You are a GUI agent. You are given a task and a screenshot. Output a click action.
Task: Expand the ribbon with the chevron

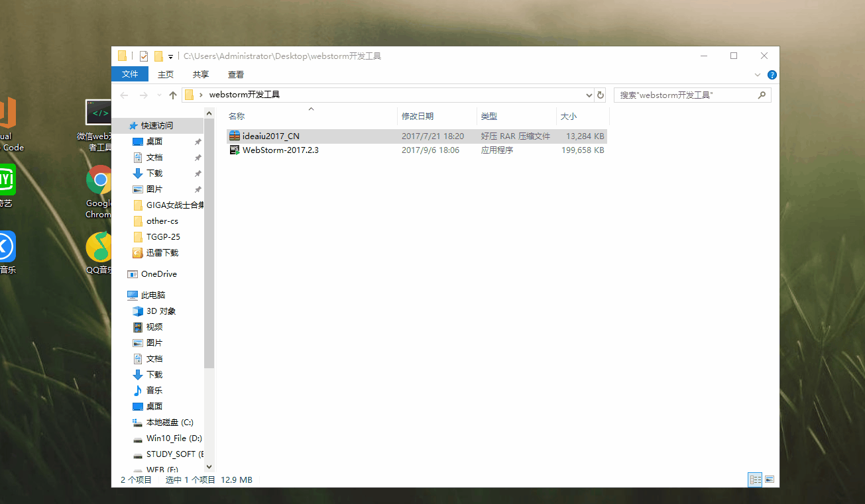[x=758, y=75]
